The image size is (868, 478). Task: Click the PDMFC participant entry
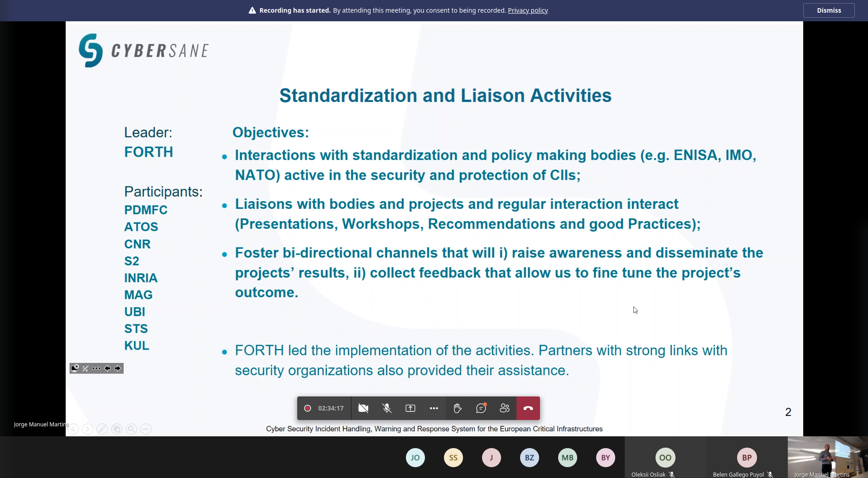pyautogui.click(x=146, y=210)
